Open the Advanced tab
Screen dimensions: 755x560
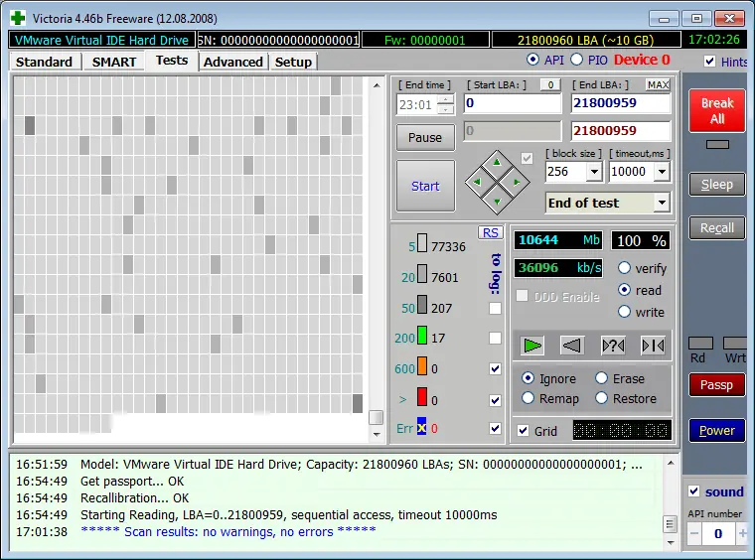[233, 63]
